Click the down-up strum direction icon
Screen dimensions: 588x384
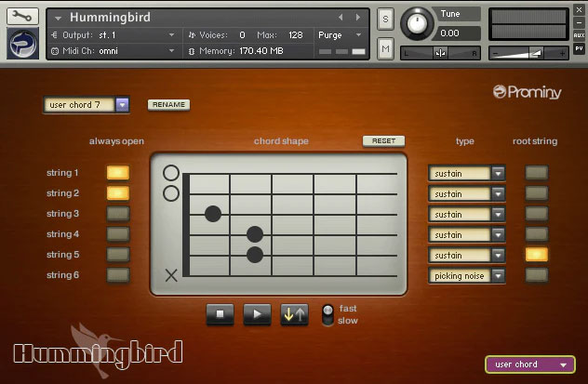(294, 314)
